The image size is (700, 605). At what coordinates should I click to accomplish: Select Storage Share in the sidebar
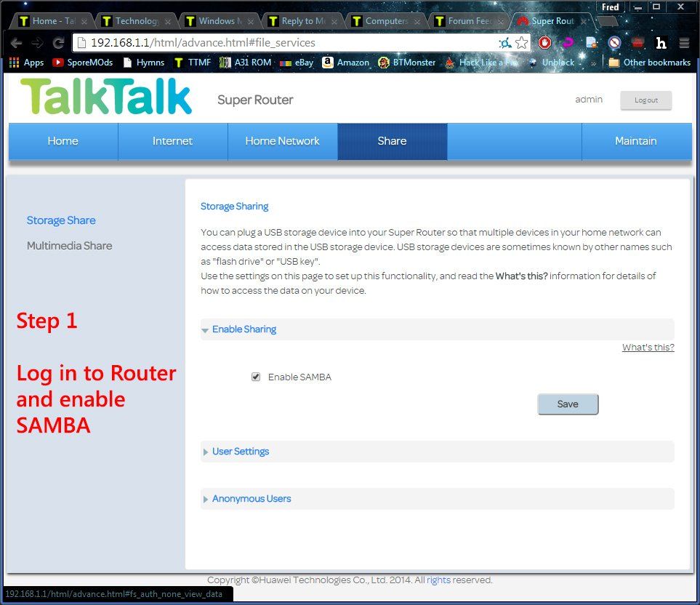(x=61, y=220)
